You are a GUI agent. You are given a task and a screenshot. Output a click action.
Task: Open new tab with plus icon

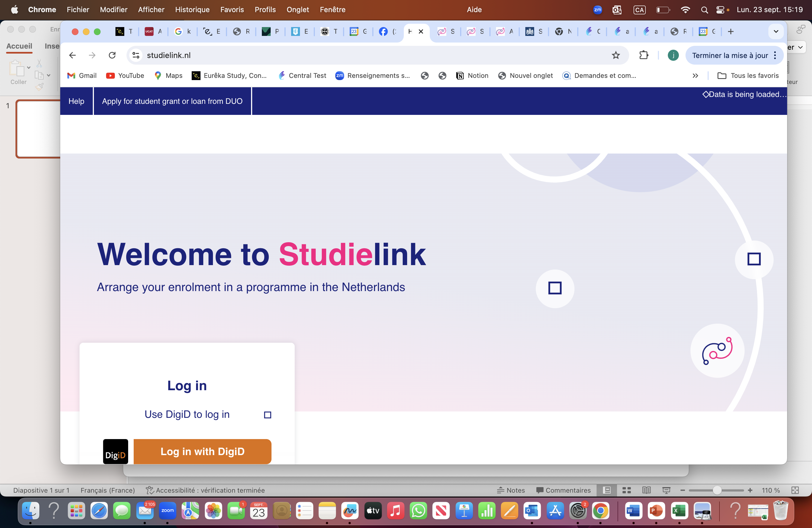coord(731,32)
